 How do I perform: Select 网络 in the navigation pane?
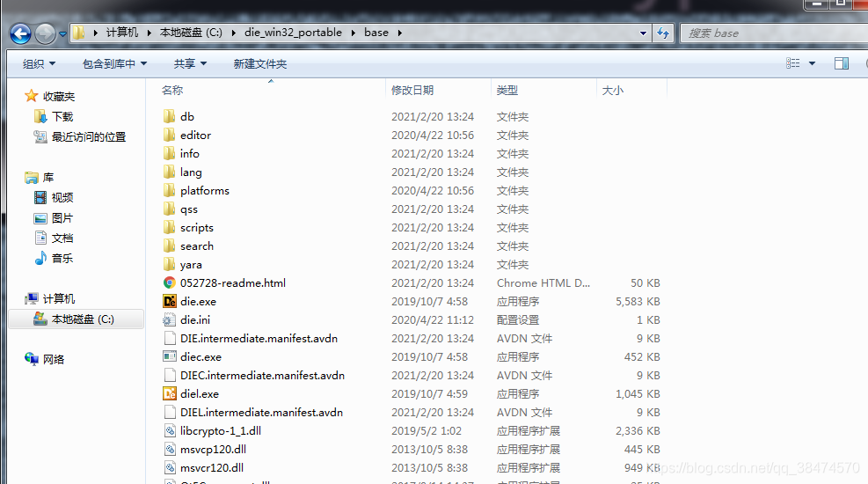[x=54, y=359]
